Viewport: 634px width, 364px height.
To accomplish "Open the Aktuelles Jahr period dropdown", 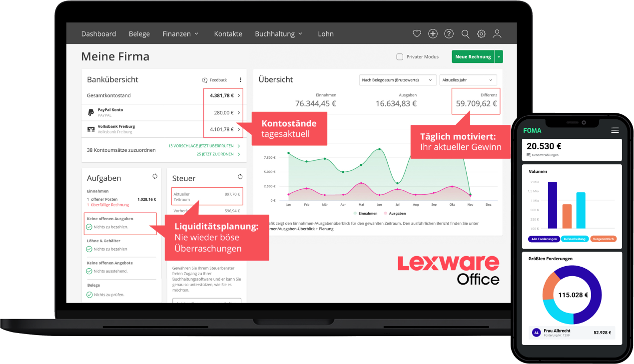I will tap(468, 80).
